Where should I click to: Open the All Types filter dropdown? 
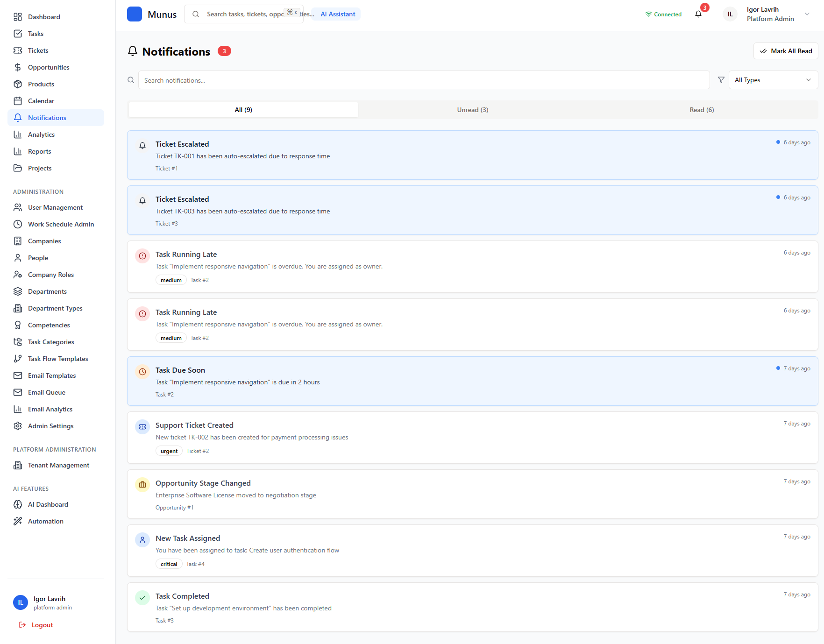(773, 79)
